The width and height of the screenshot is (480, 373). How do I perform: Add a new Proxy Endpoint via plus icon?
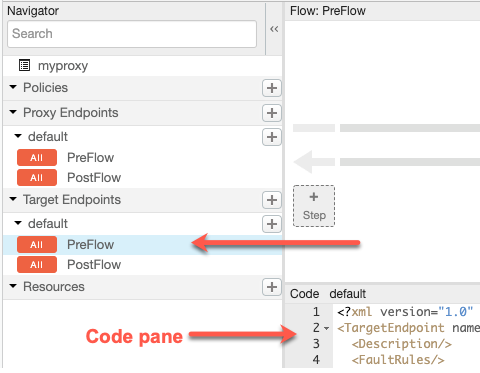(x=272, y=113)
